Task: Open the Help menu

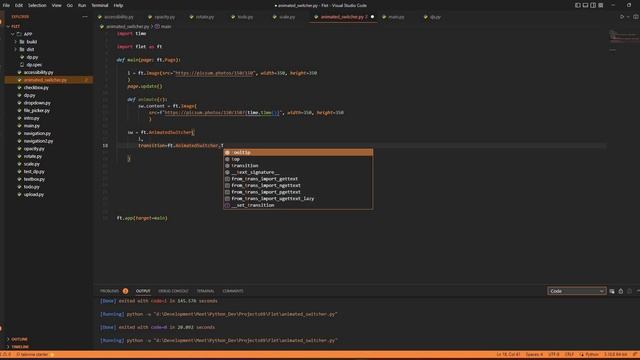Action: click(x=118, y=5)
